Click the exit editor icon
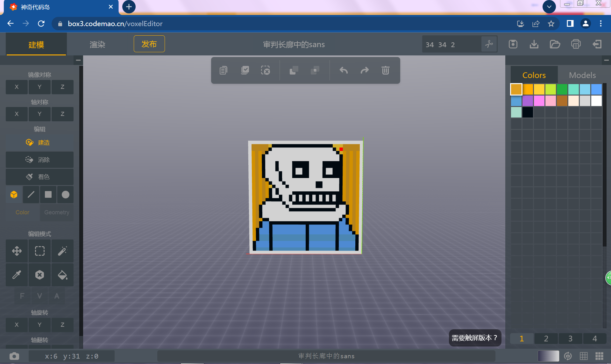This screenshot has height=364, width=611. tap(597, 44)
